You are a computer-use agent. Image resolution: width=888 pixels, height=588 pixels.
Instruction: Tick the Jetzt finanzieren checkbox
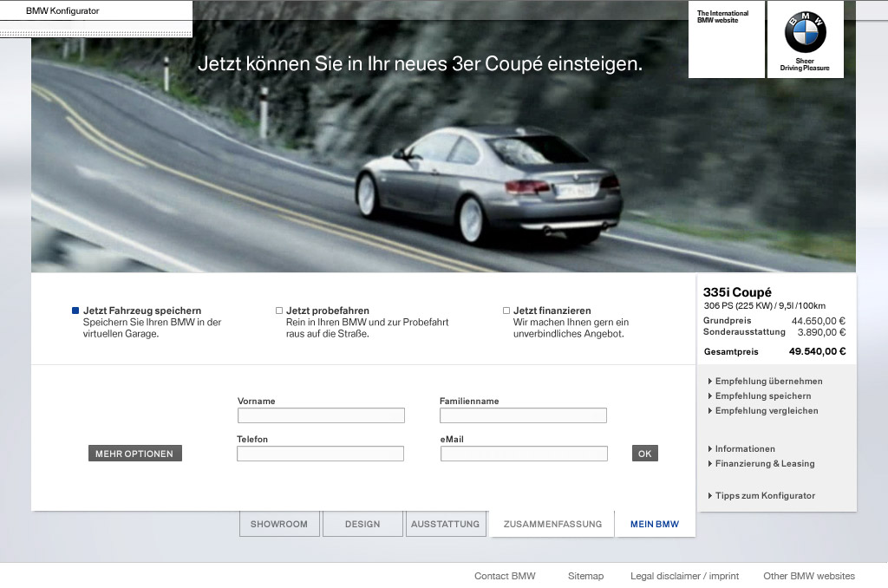[506, 310]
